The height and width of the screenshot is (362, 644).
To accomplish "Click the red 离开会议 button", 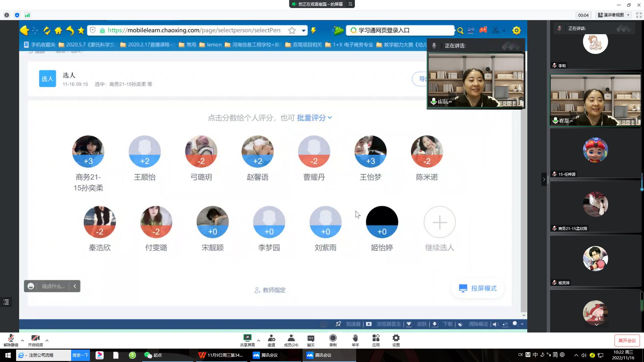I will 627,341.
